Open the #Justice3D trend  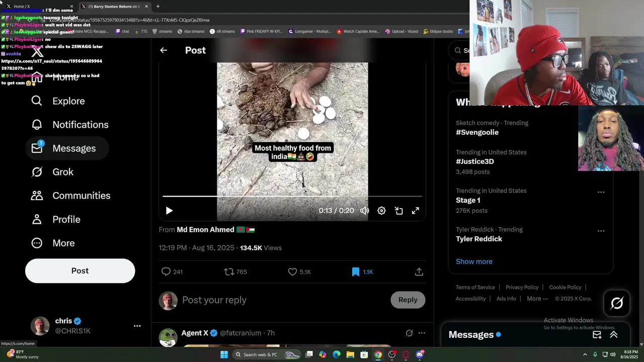(x=475, y=161)
